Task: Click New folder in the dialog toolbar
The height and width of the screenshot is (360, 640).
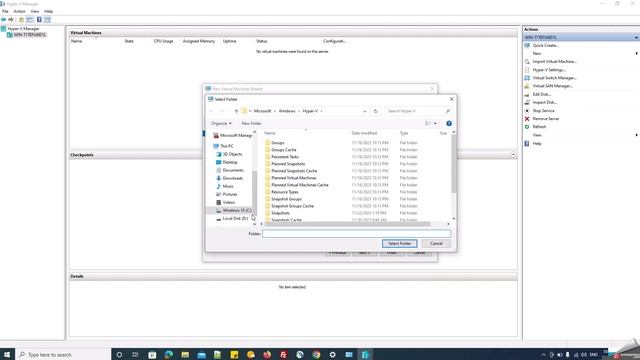Action: [251, 123]
